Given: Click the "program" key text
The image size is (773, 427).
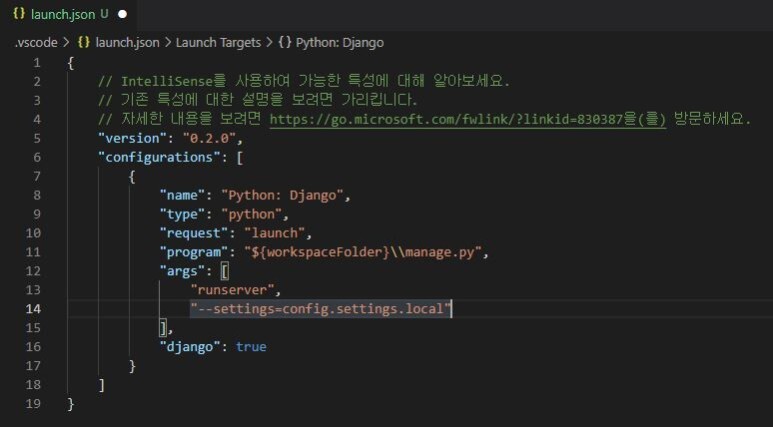Looking at the screenshot, I should 194,252.
